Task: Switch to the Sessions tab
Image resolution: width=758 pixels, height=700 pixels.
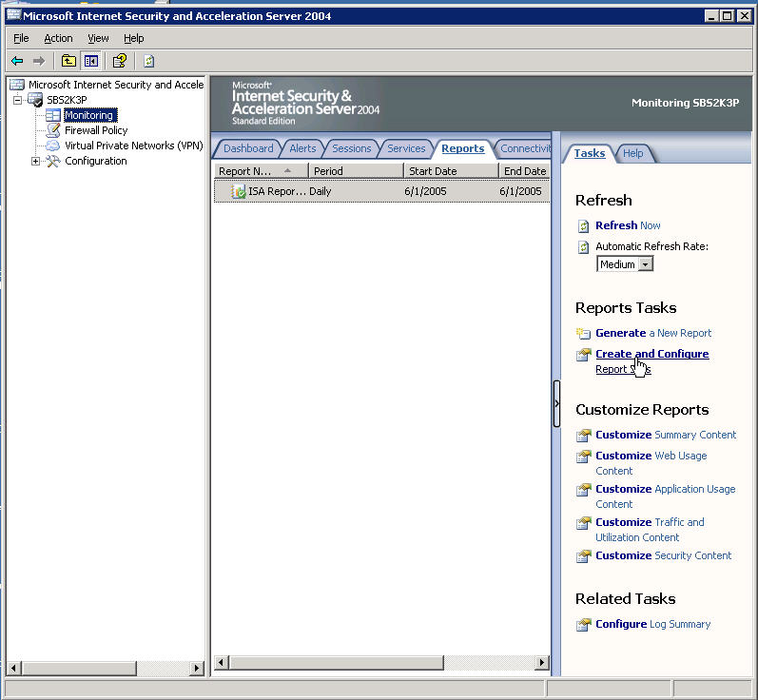Action: click(x=352, y=148)
